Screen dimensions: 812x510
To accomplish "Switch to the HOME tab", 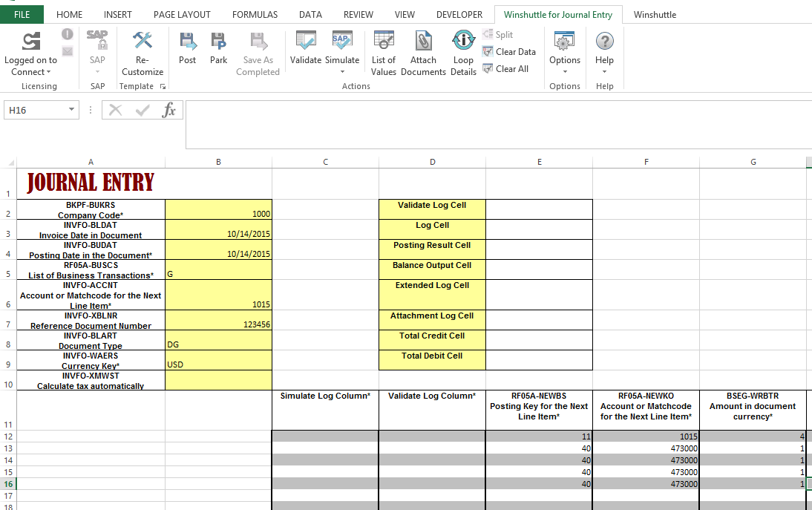I will tap(69, 15).
